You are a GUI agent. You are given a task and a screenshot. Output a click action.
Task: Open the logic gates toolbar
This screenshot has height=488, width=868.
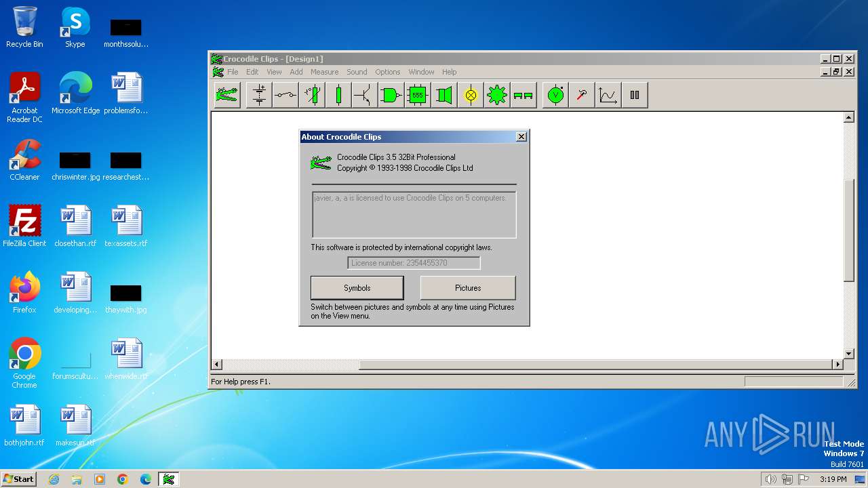(391, 95)
